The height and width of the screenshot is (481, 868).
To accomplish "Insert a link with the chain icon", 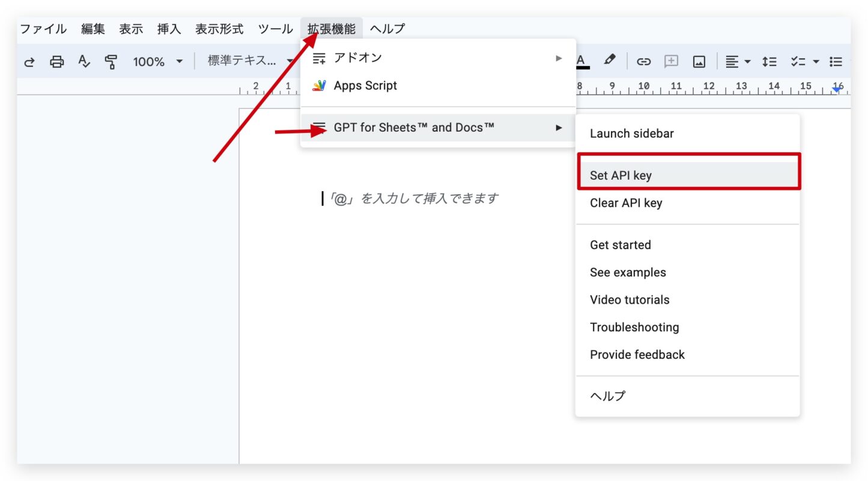I will [644, 61].
